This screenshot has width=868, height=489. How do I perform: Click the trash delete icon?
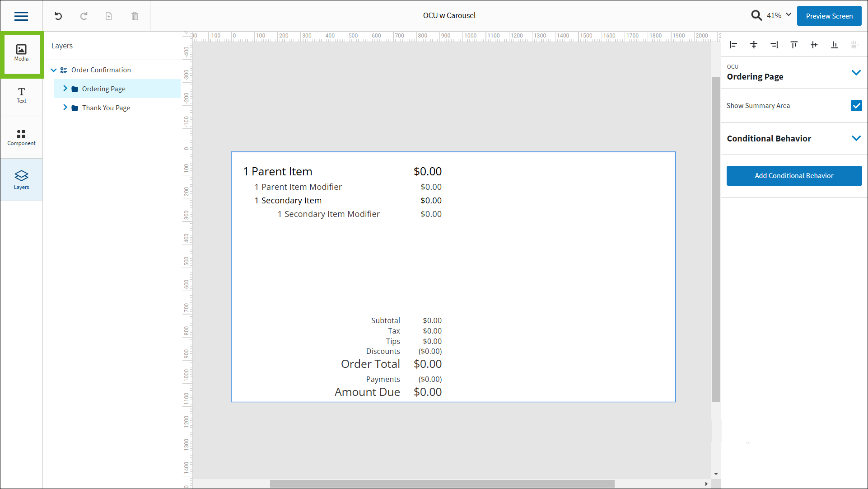click(x=135, y=16)
